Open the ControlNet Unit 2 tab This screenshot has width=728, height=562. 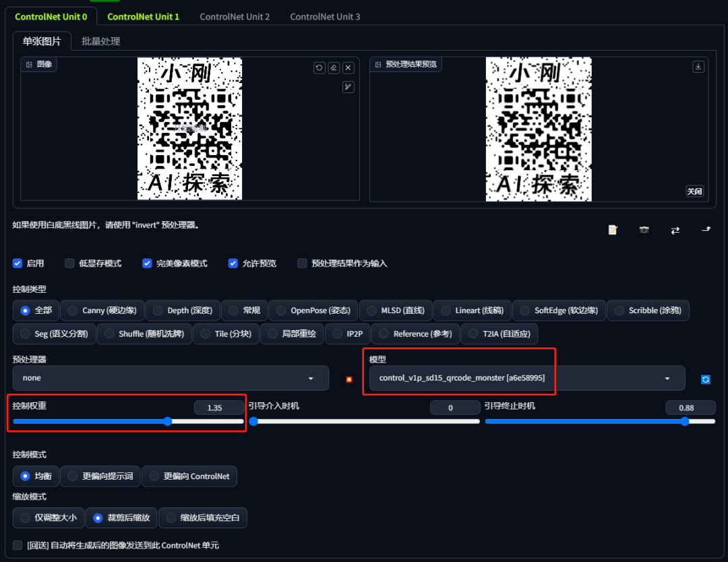(x=235, y=17)
